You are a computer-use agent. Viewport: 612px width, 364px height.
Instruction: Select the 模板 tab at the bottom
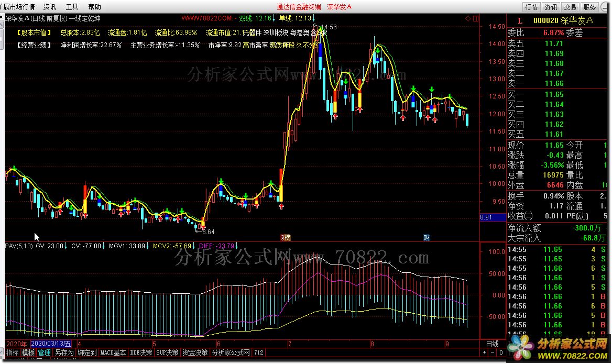coord(28,352)
